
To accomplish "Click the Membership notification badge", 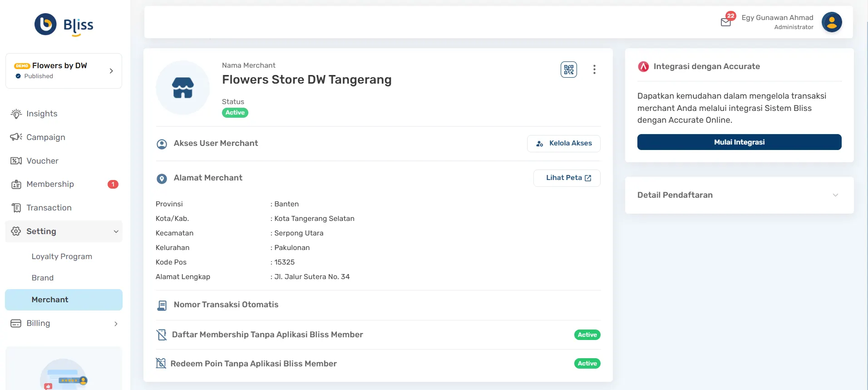I will pos(113,184).
